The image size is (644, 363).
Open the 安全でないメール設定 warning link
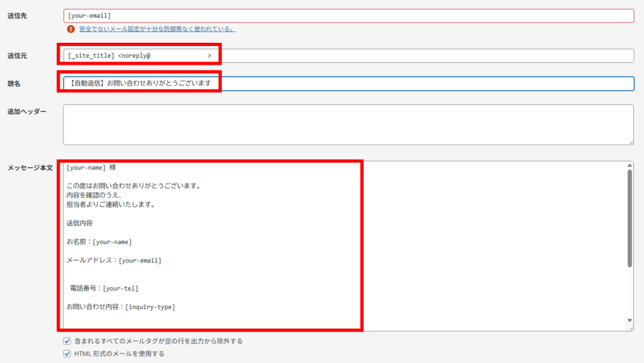157,29
